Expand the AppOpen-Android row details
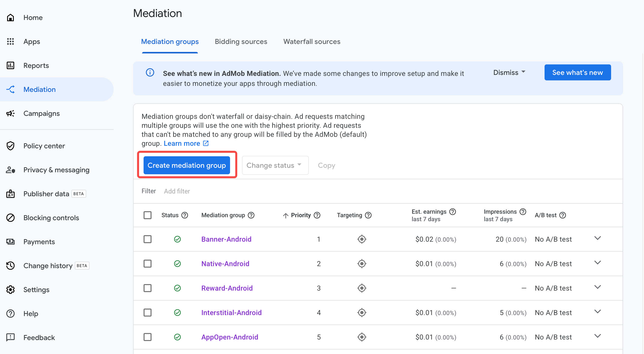The image size is (644, 354). [597, 336]
